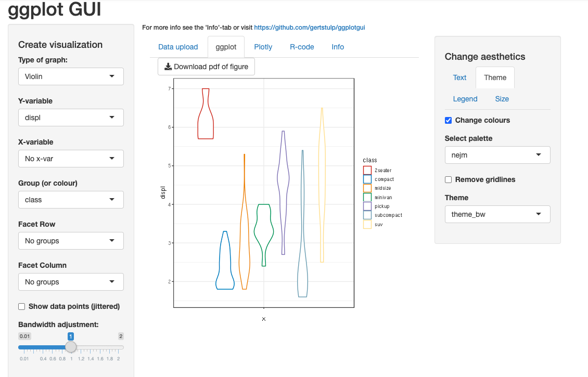
Task: Select the Legend aesthetics tab
Action: pyautogui.click(x=465, y=99)
